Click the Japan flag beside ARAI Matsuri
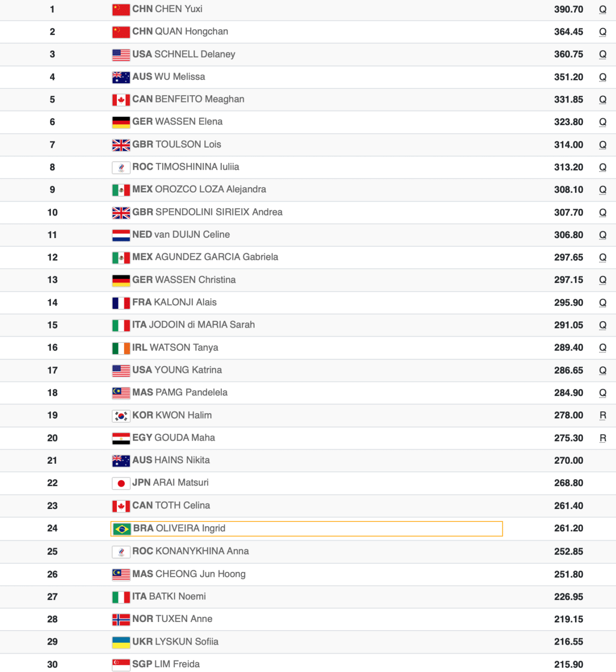The width and height of the screenshot is (616, 672). point(121,483)
